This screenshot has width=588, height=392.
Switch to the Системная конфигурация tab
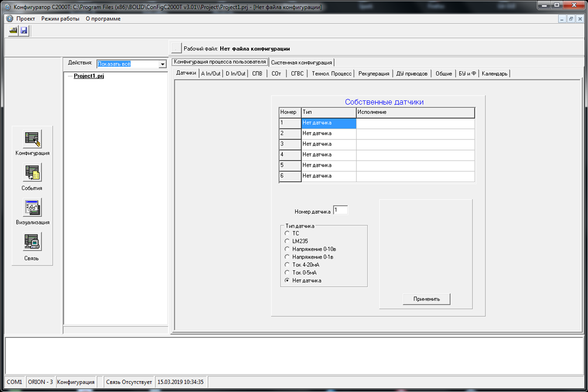click(301, 62)
